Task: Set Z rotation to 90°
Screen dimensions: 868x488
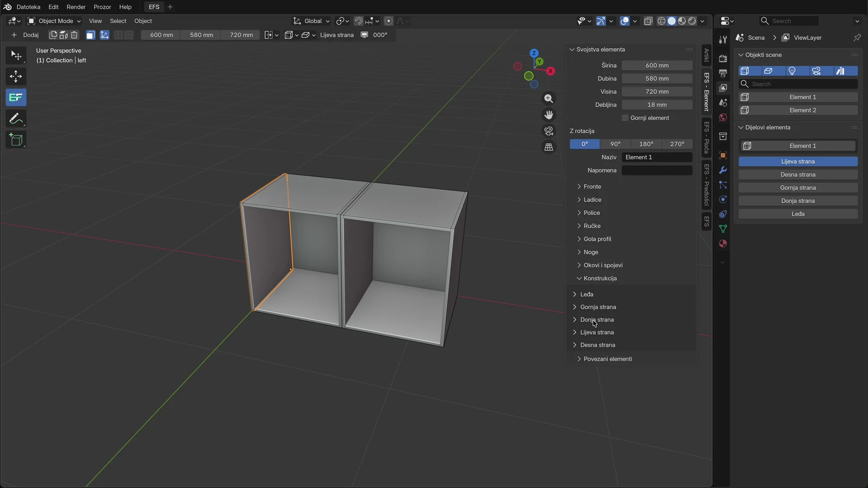Action: (x=615, y=144)
